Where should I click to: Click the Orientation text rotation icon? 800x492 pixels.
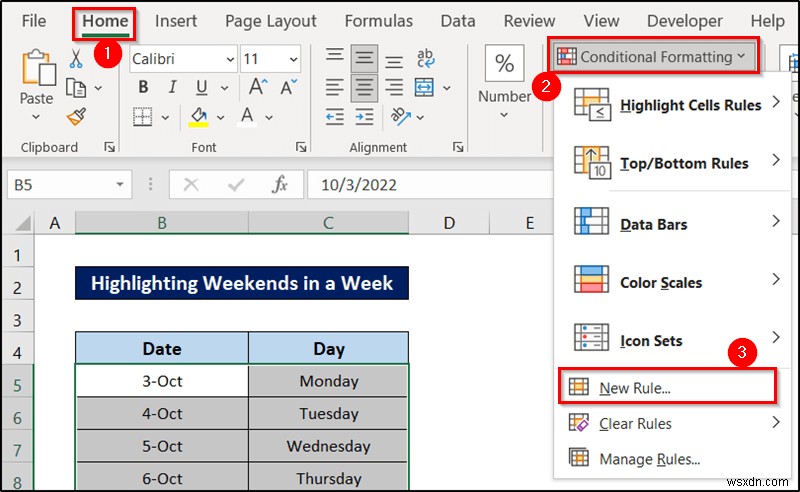(401, 117)
